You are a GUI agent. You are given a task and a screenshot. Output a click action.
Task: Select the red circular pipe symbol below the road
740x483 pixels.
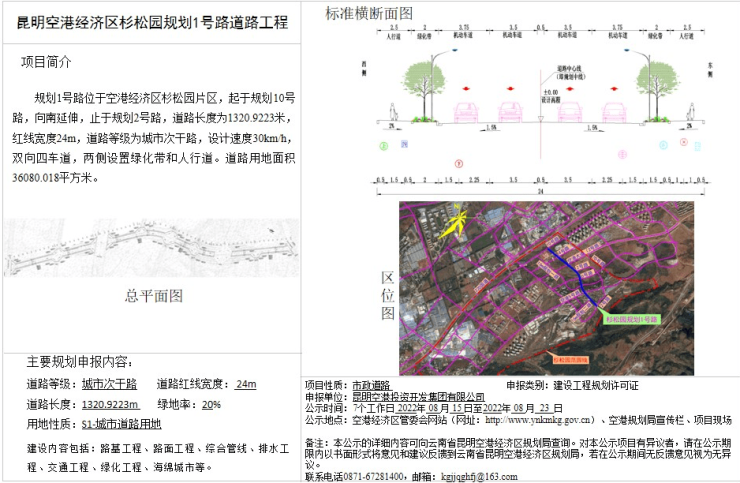tap(459, 164)
